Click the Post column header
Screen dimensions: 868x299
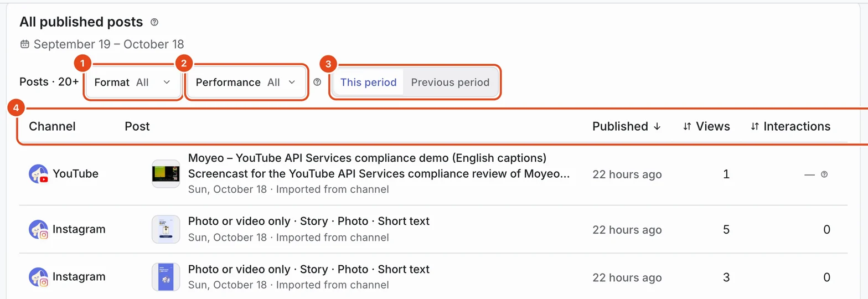tap(137, 126)
